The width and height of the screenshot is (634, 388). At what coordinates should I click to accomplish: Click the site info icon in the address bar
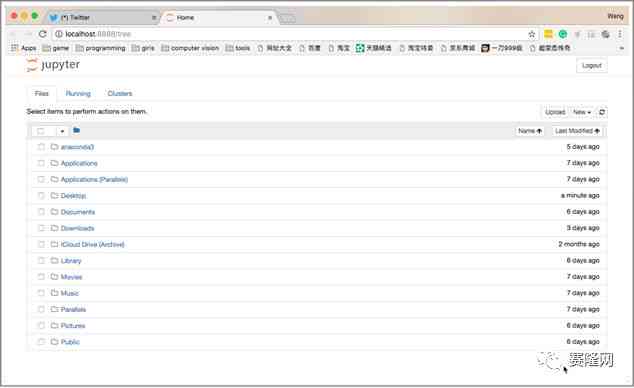[x=59, y=34]
